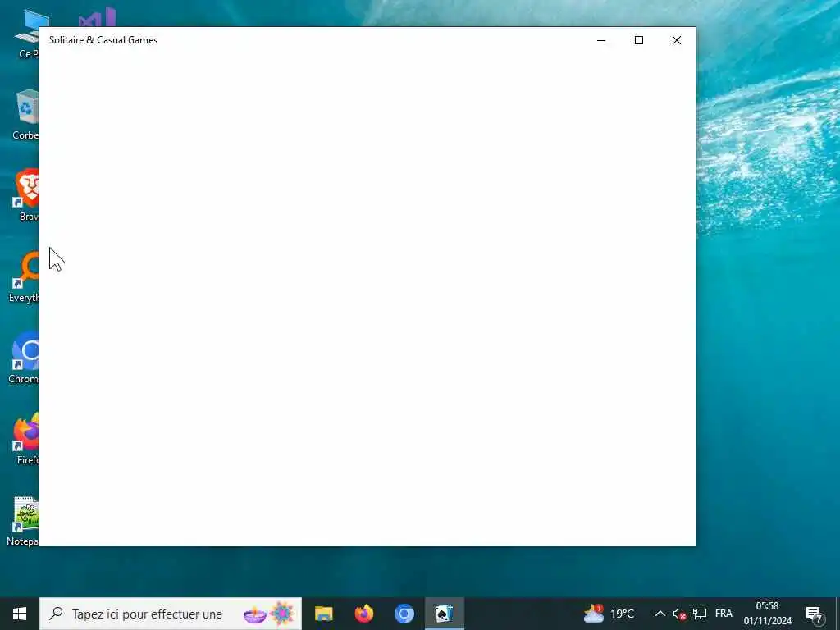Select Solitaire app icon in taskbar
The image size is (840, 630).
point(444,614)
